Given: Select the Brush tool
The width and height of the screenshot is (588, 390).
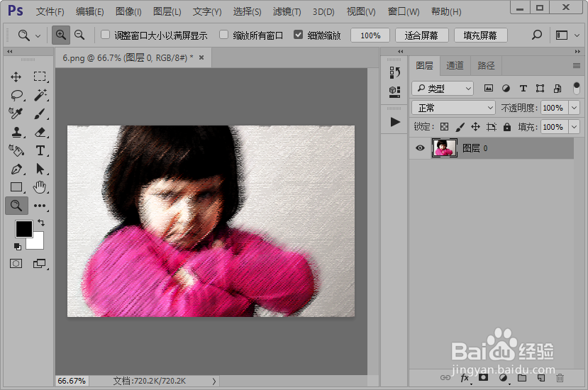Looking at the screenshot, I should [x=40, y=113].
